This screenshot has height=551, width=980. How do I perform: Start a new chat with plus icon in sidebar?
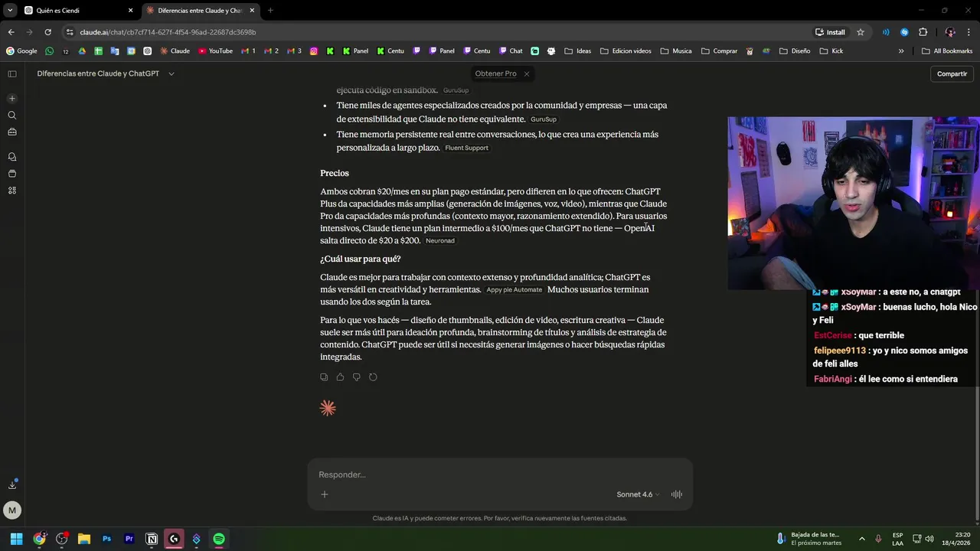(12, 99)
